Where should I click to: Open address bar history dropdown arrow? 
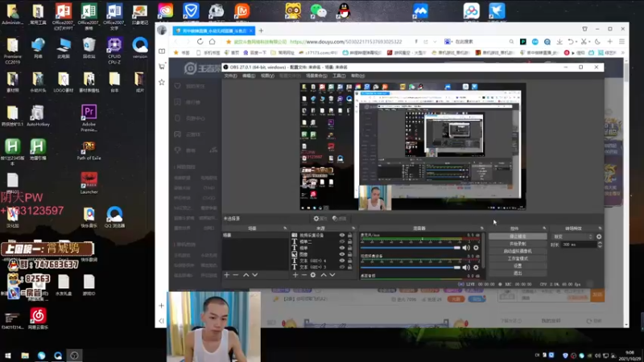point(435,42)
